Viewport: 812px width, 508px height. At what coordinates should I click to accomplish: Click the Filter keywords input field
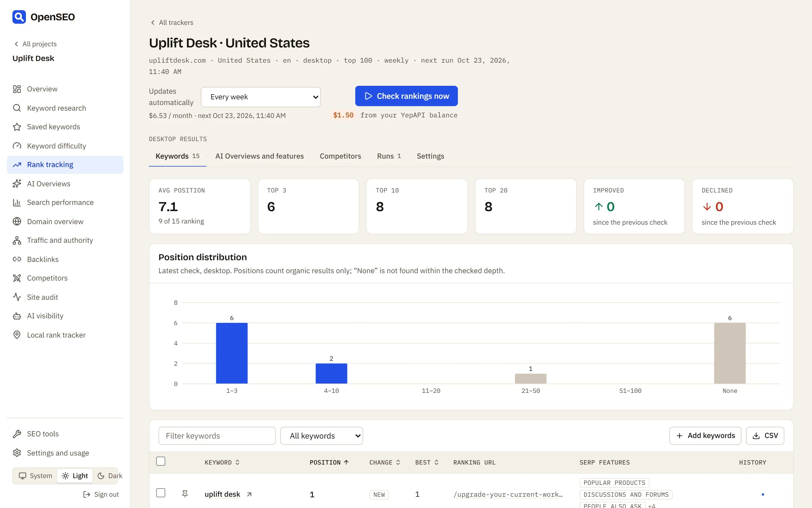pyautogui.click(x=217, y=436)
